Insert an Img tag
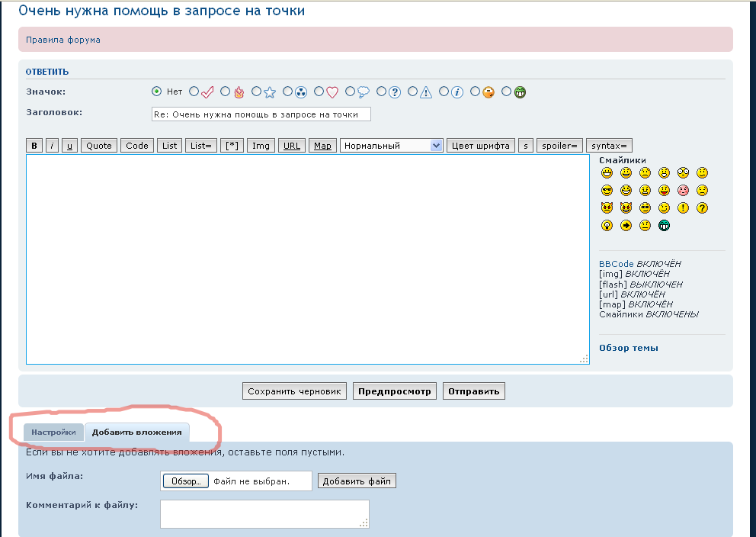Image resolution: width=756 pixels, height=537 pixels. point(261,145)
